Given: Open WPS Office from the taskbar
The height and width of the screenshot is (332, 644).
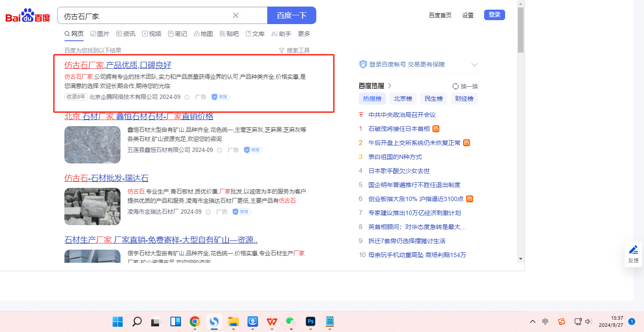Looking at the screenshot, I should (272, 322).
